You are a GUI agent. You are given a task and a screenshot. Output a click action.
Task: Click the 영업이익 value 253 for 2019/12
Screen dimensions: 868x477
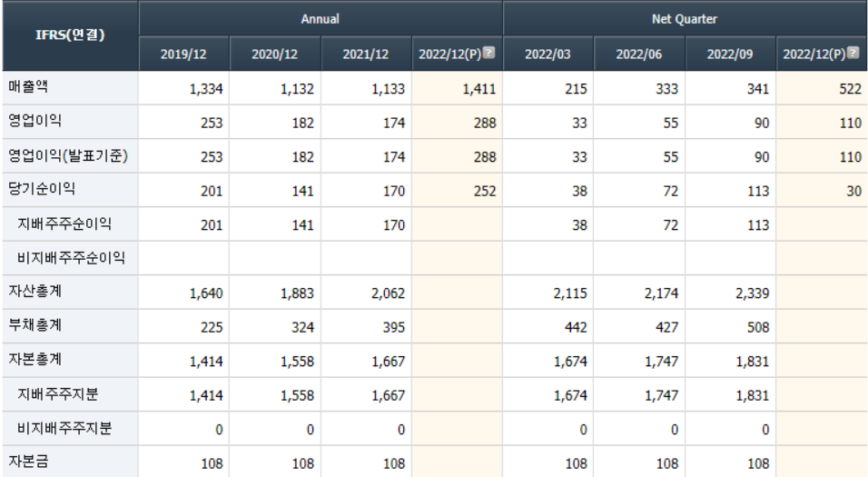pos(212,123)
